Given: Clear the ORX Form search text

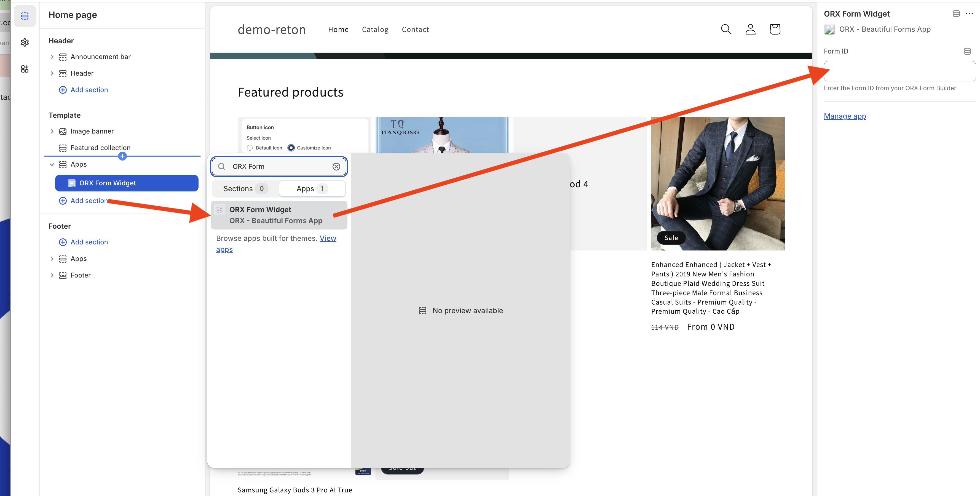Looking at the screenshot, I should coord(336,166).
